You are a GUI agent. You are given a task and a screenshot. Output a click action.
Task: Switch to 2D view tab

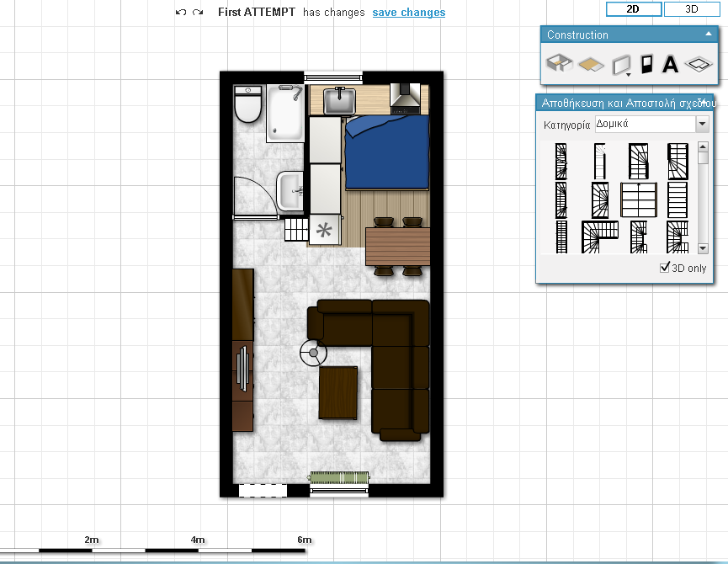tap(633, 9)
